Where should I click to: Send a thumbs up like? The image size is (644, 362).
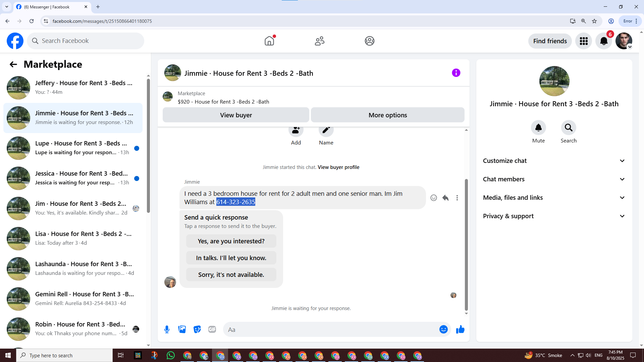click(x=460, y=329)
